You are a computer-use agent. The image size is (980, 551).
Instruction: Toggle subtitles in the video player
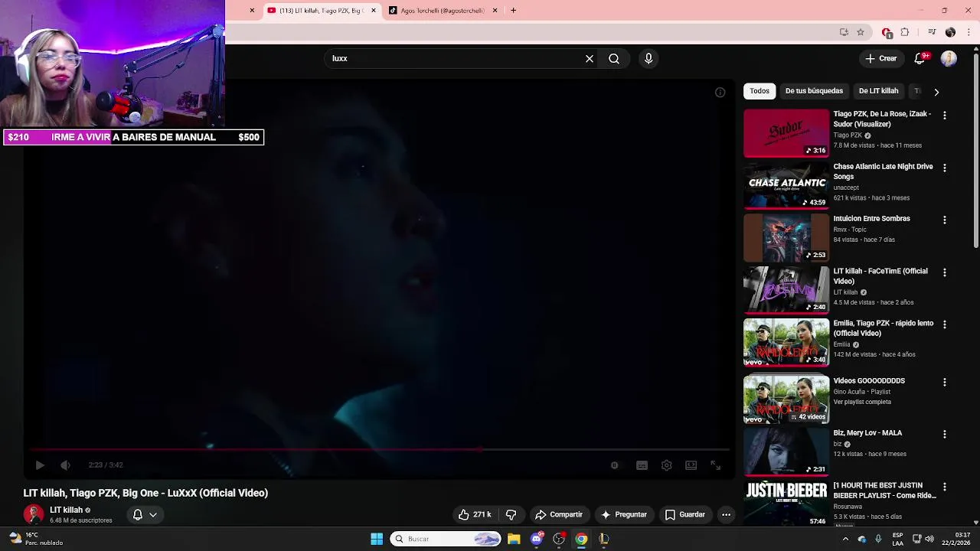click(642, 465)
